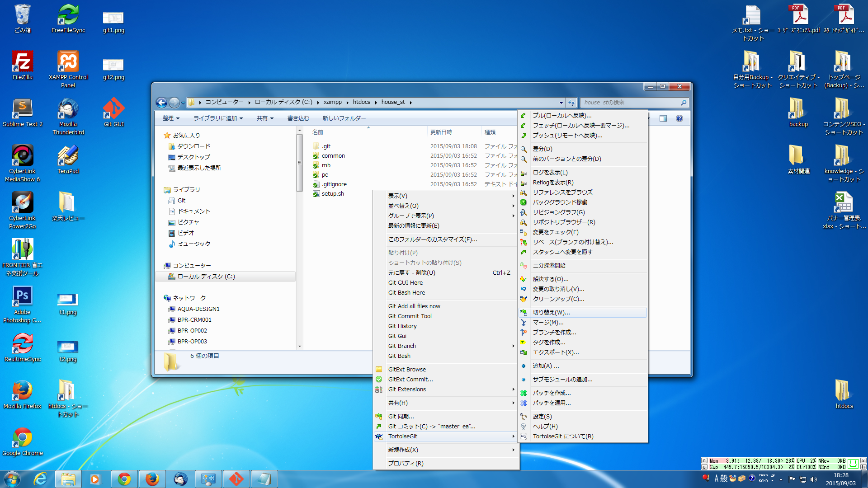868x488 pixels.
Task: Select 切り替え(W)... in TortoiseGit submenu
Action: tap(551, 313)
